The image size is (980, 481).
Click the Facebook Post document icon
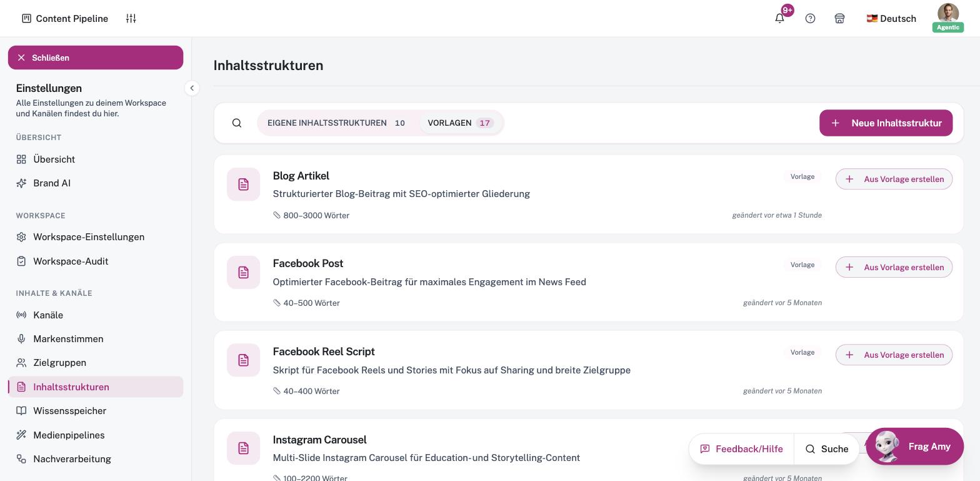(244, 273)
